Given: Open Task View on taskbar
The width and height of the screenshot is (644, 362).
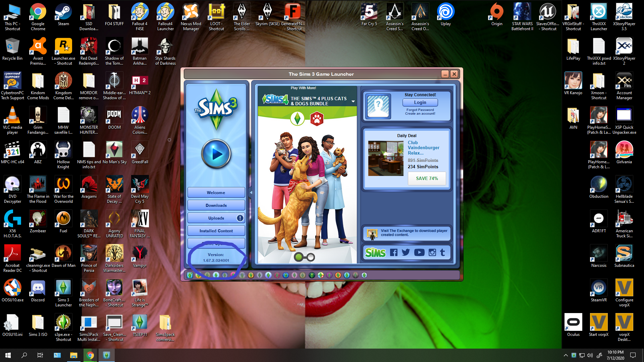Looking at the screenshot, I should point(40,355).
